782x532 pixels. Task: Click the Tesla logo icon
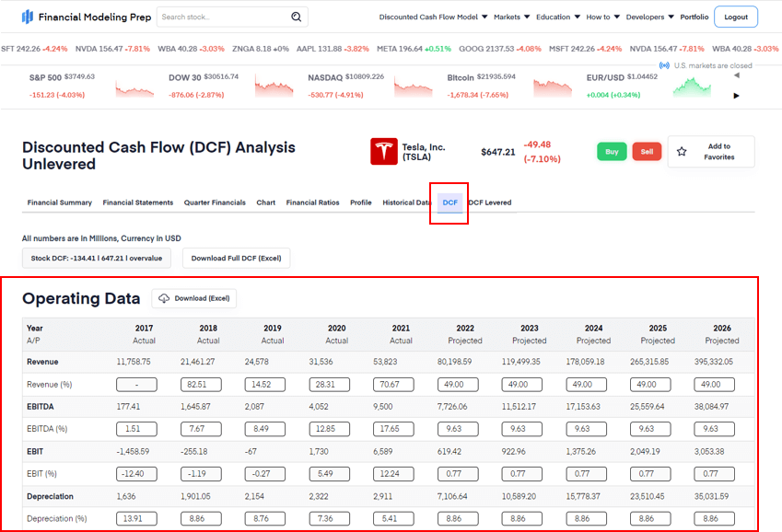[383, 152]
